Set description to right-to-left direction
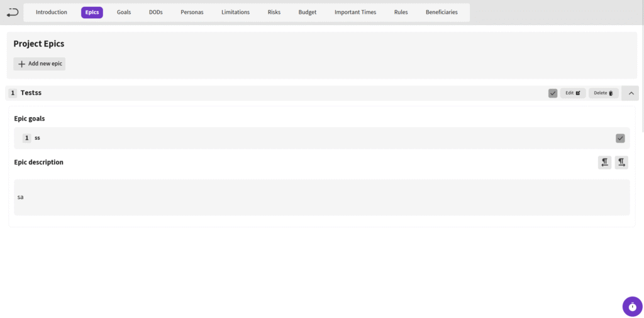 604,162
